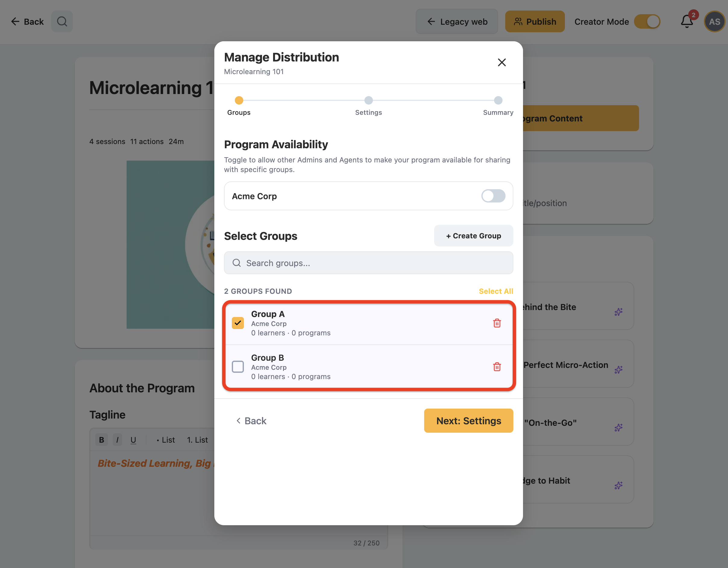The image size is (728, 568).
Task: Focus the Search groups field
Action: 368,263
